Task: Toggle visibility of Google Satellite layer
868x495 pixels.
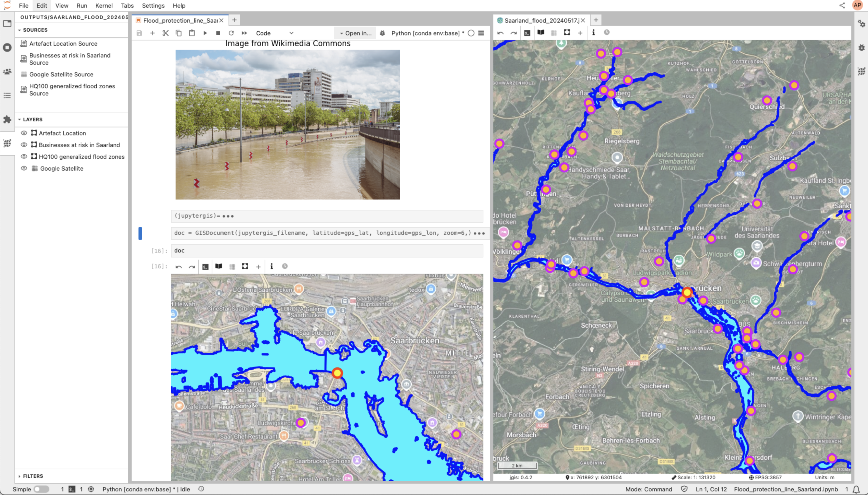Action: [x=24, y=168]
